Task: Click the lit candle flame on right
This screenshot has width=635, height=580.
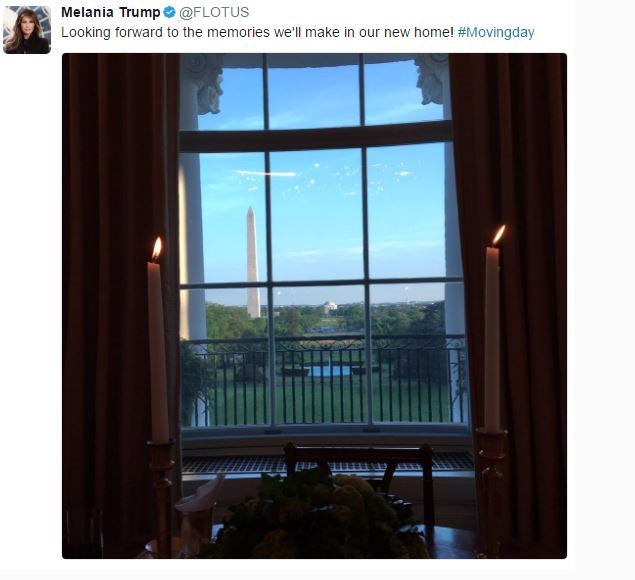Action: 499,235
